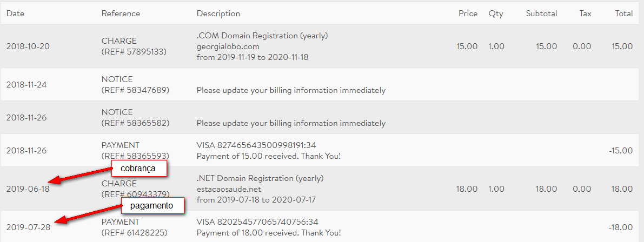Click the Date column header
The image size is (644, 242).
pos(15,14)
